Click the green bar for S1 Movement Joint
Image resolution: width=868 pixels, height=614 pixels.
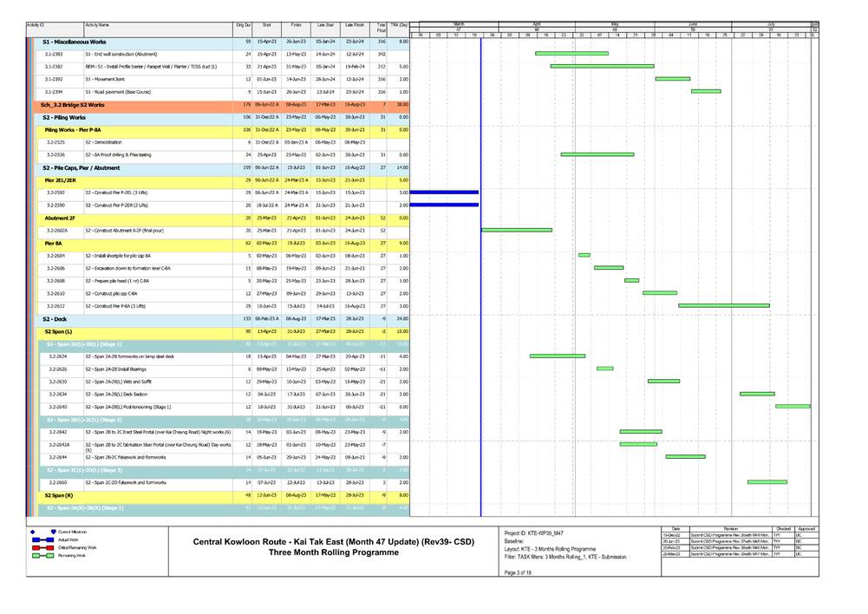(672, 79)
